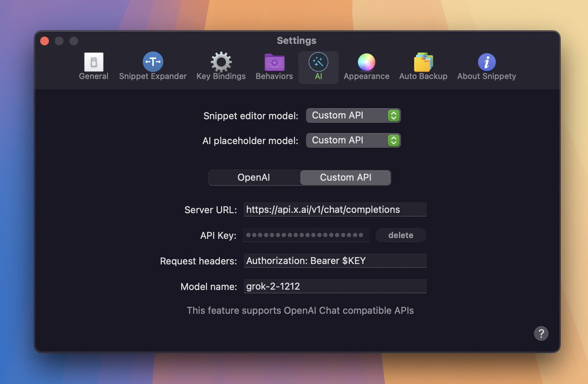This screenshot has height=384, width=588.
Task: Click the Request headers text field
Action: coord(335,261)
